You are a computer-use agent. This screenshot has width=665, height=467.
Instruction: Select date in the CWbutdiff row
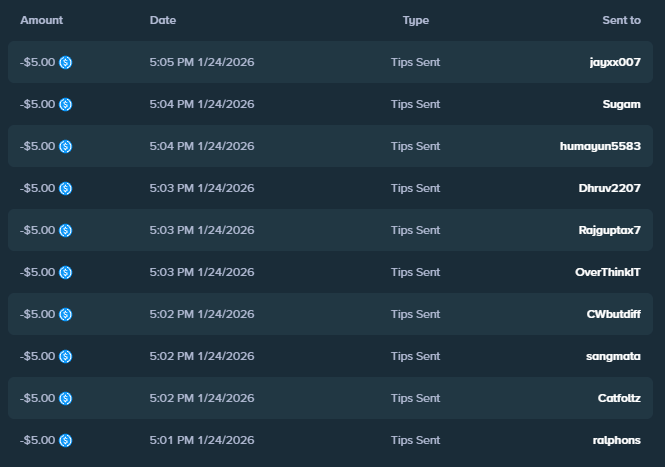coord(202,314)
